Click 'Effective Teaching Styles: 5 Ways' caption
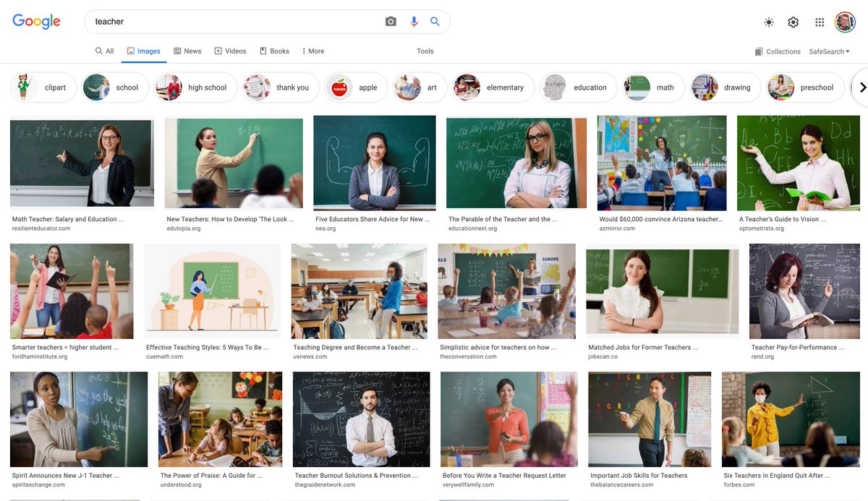868x501 pixels. pos(207,347)
